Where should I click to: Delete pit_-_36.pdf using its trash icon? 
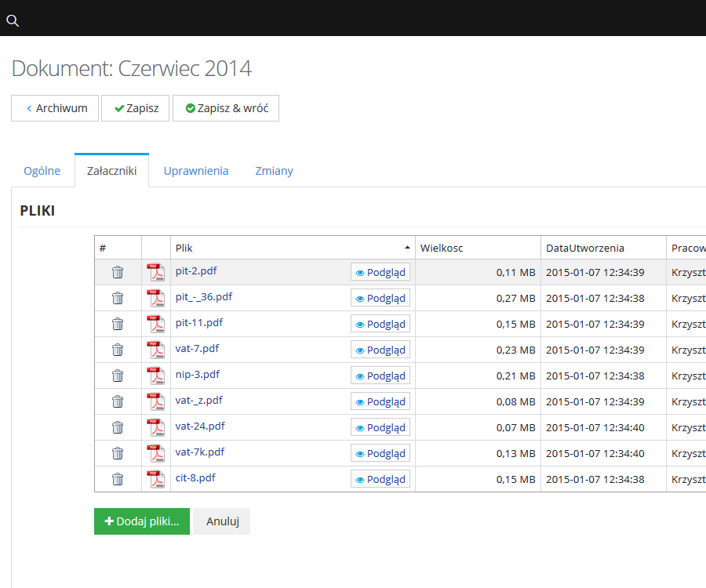(118, 298)
